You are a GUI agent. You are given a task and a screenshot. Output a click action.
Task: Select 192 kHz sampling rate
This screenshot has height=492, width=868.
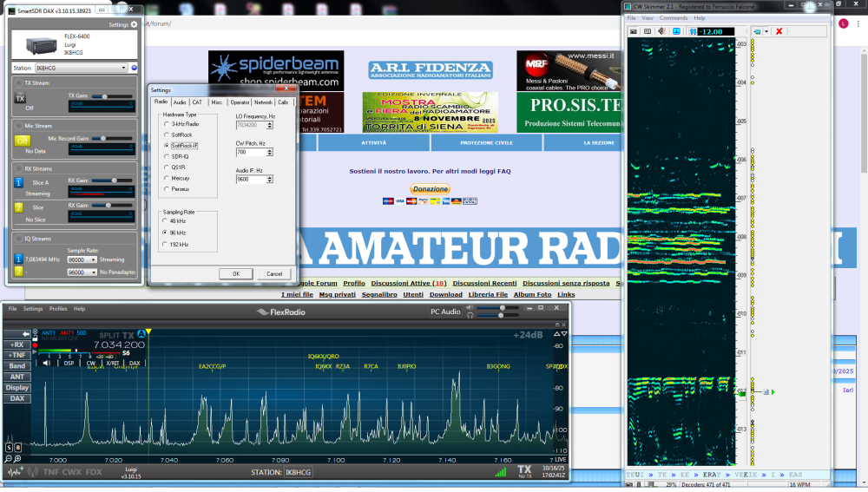[165, 244]
